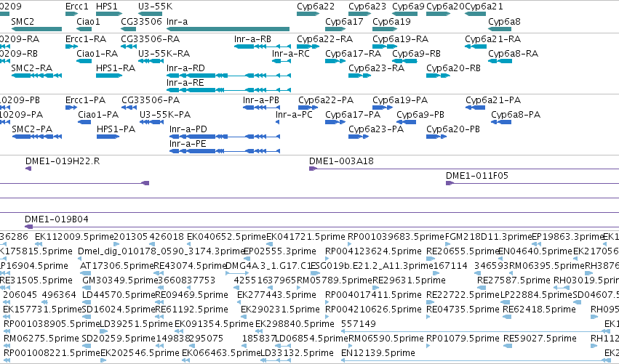The width and height of the screenshot is (619, 364).
Task: Click the Inr-a-RB transcript
Action: (263, 46)
